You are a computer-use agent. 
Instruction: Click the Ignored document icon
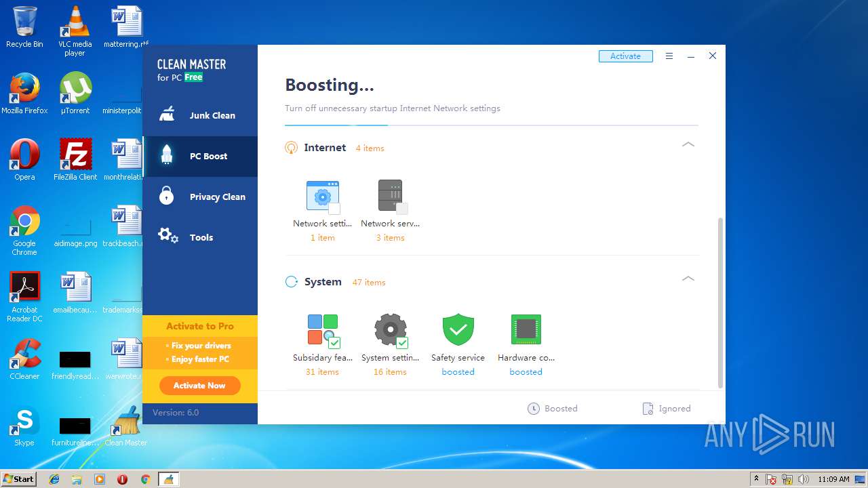pyautogui.click(x=648, y=409)
